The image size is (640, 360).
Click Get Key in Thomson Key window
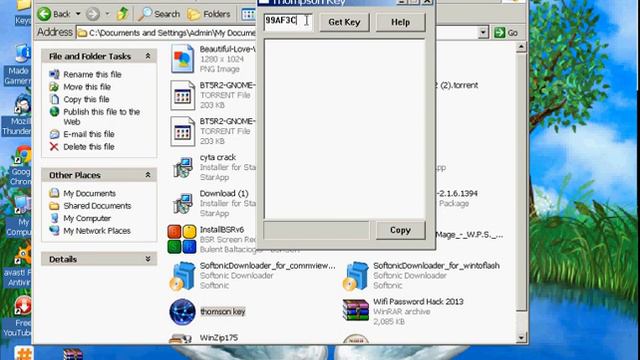click(344, 22)
